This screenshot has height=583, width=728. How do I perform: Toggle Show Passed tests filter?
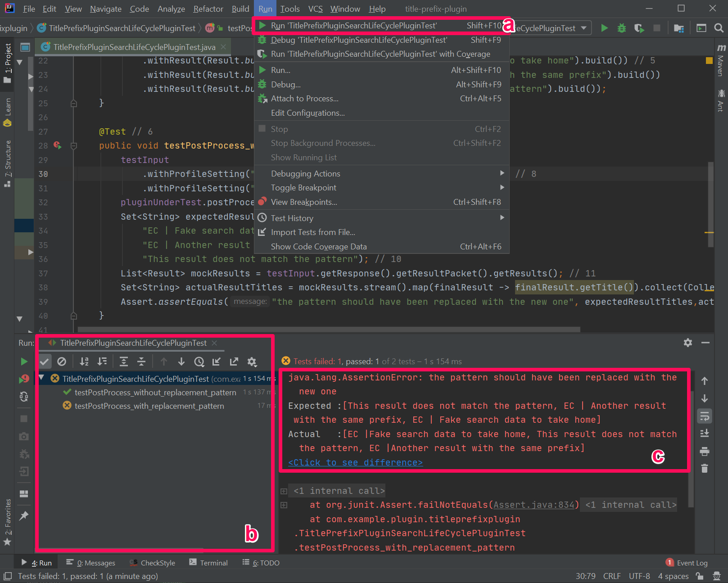point(45,361)
